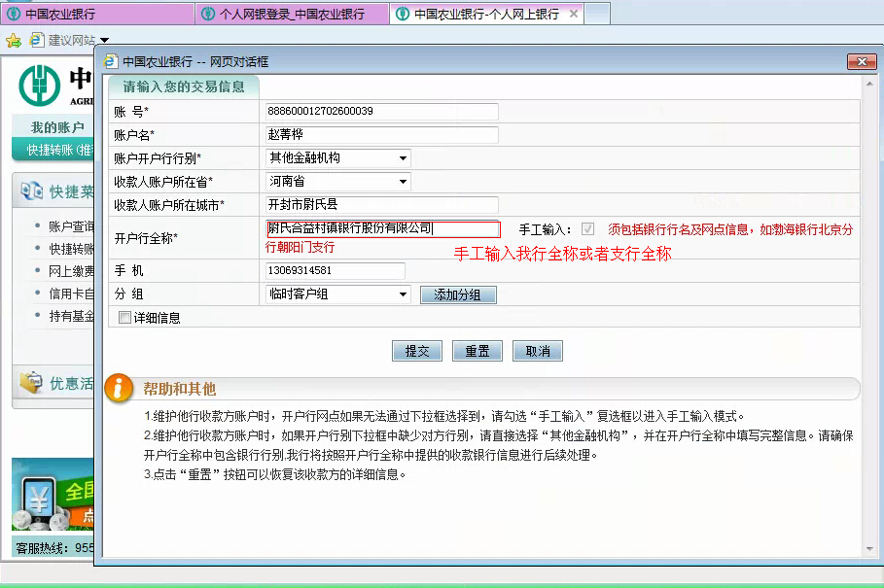Click the 账户名 input field

[381, 135]
